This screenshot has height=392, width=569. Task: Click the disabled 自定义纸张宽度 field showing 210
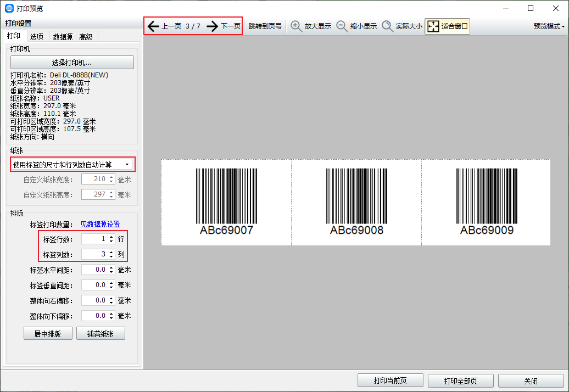tap(98, 179)
